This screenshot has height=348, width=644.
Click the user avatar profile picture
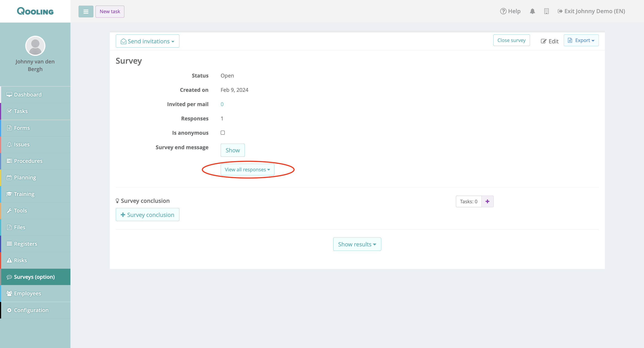click(x=35, y=46)
